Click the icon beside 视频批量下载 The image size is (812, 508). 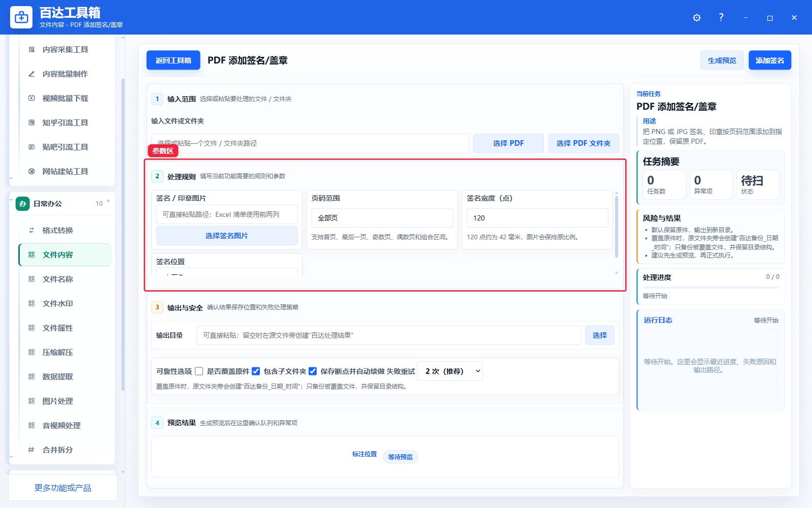coord(31,98)
